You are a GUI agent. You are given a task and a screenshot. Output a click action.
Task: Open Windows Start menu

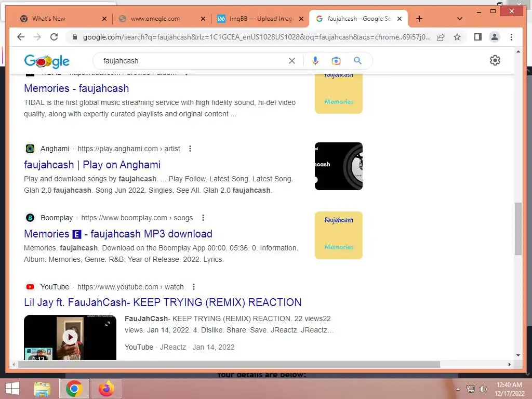[x=12, y=389]
